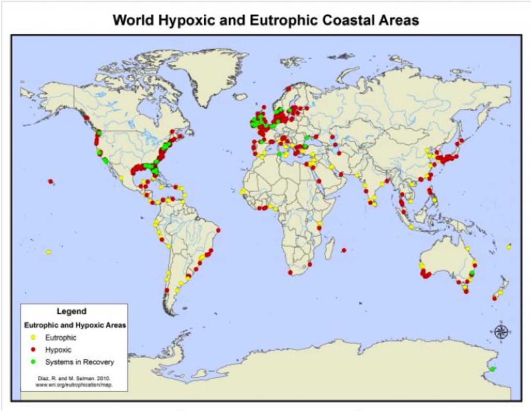Click the red dot on Brazil's northeastern tip
The image size is (532, 412).
point(218,230)
